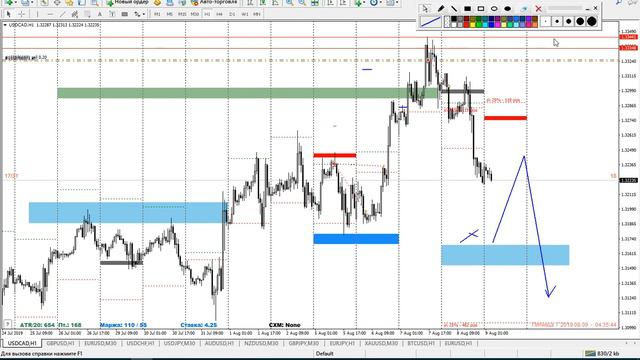Select the vertical line drawing tool
The height and width of the screenshot is (360, 640).
click(37, 14)
